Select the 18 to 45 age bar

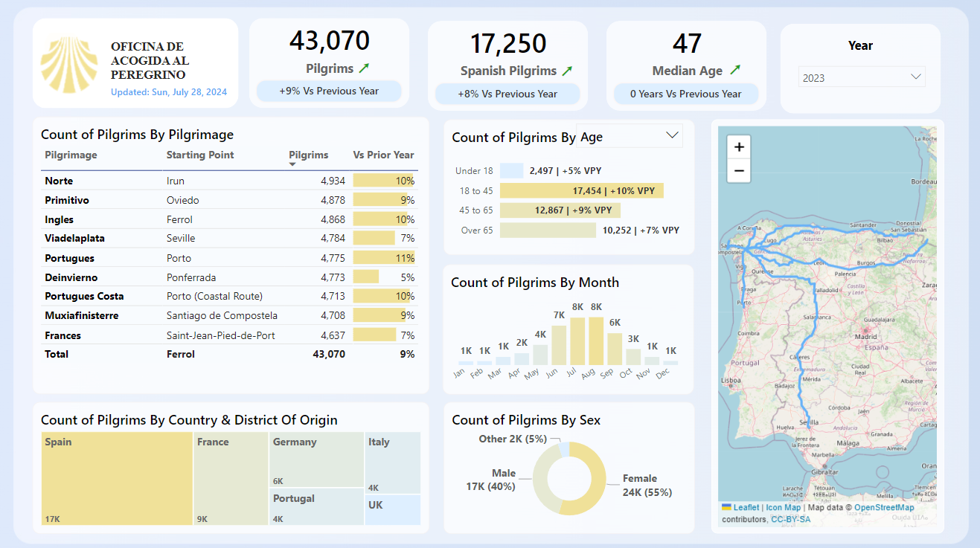click(580, 190)
